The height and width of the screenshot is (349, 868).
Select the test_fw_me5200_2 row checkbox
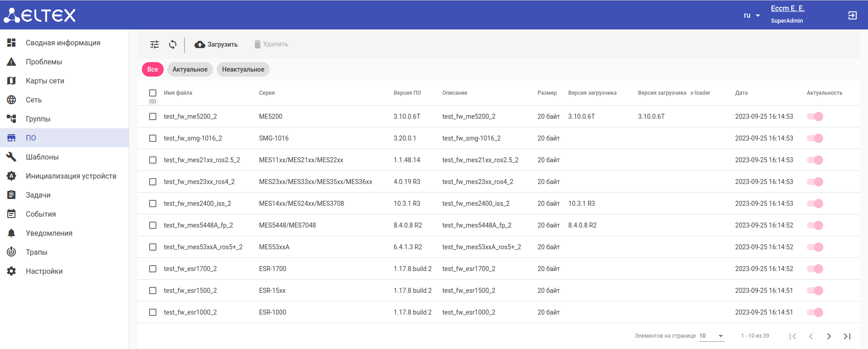[153, 116]
